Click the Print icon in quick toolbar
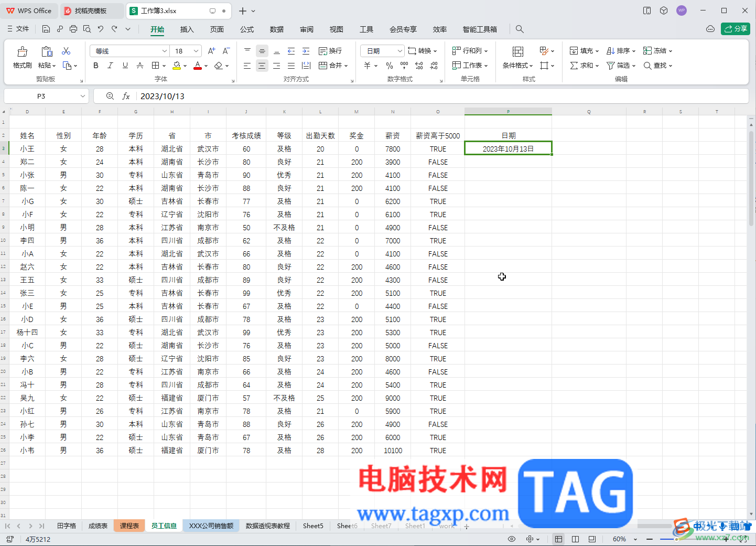Viewport: 756px width, 546px height. [73, 29]
